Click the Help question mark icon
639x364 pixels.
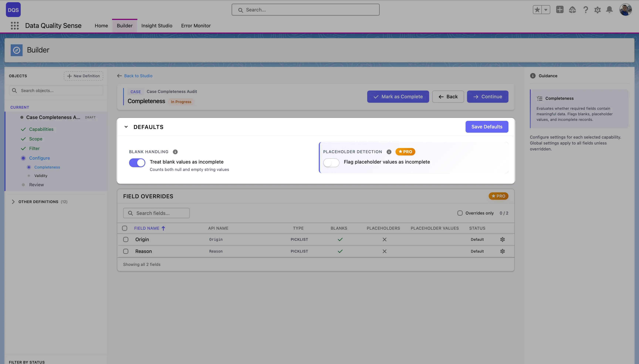[585, 9]
